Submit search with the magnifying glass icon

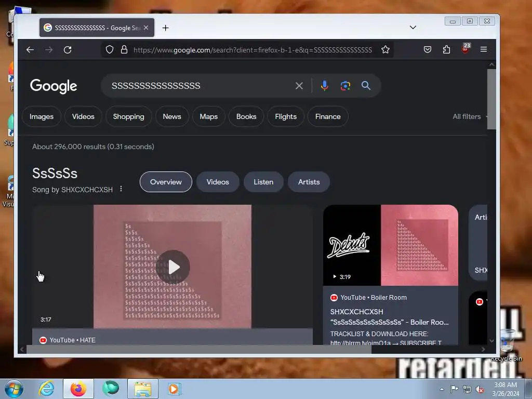(x=366, y=86)
